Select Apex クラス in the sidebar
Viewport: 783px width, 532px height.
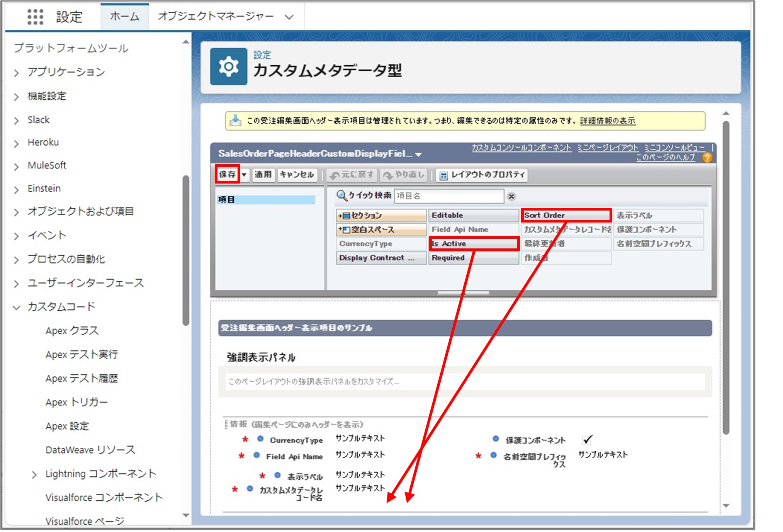click(72, 330)
